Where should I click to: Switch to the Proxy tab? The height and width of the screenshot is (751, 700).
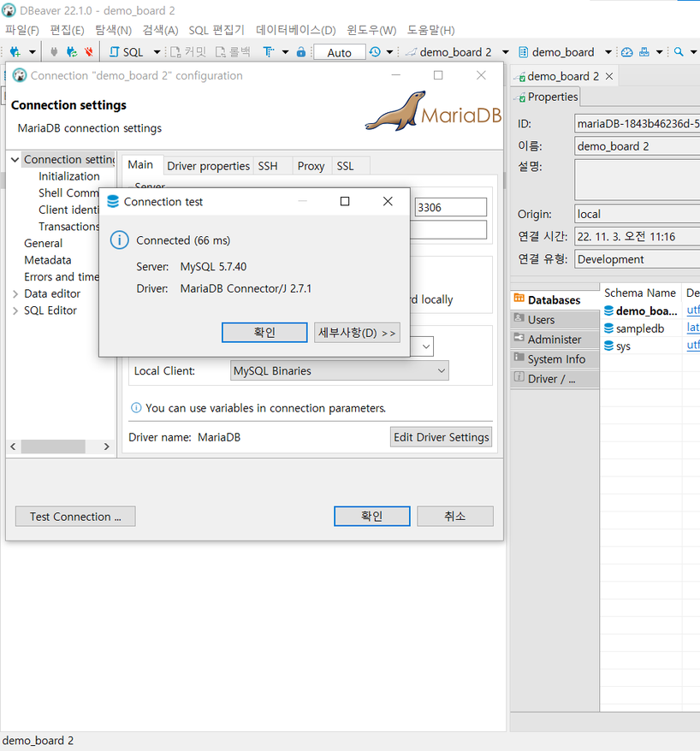[311, 166]
